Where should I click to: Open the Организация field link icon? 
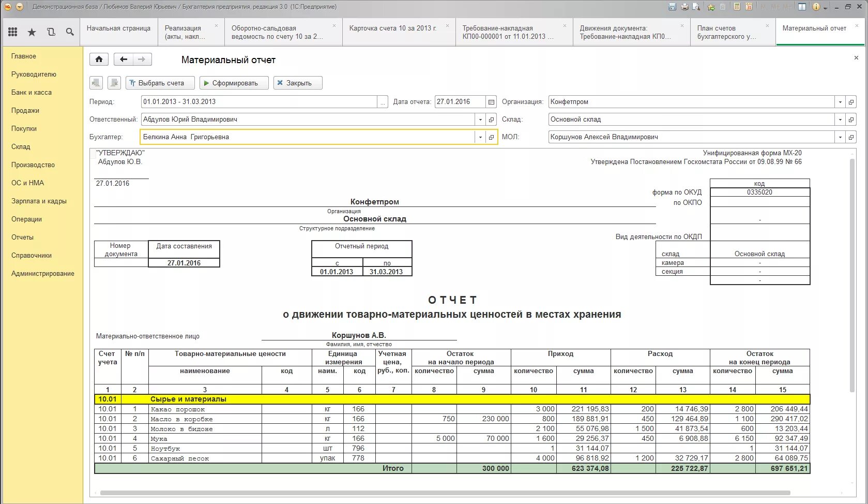point(851,102)
